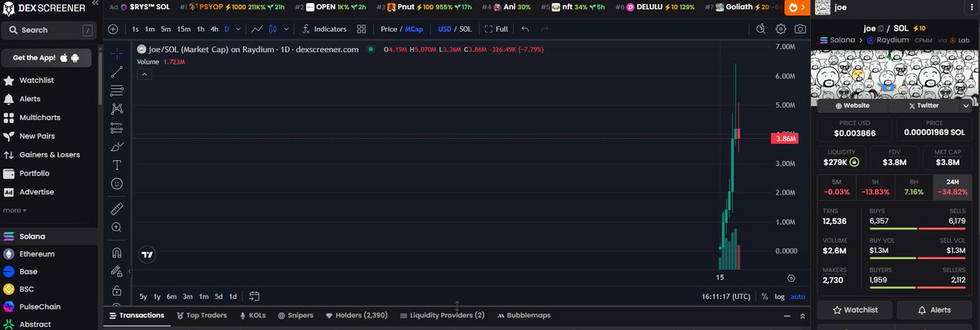Open Gainers & Losers page
Screen dimensions: 980x330
pos(49,154)
